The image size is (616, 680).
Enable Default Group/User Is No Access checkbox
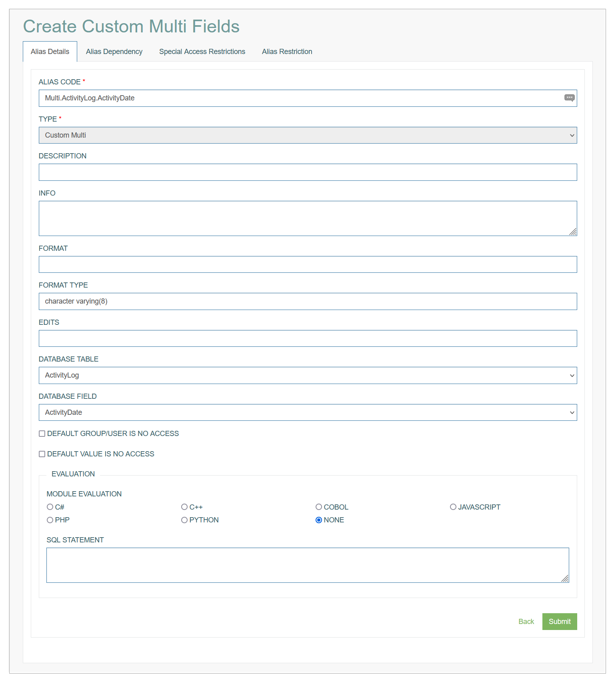click(x=42, y=434)
